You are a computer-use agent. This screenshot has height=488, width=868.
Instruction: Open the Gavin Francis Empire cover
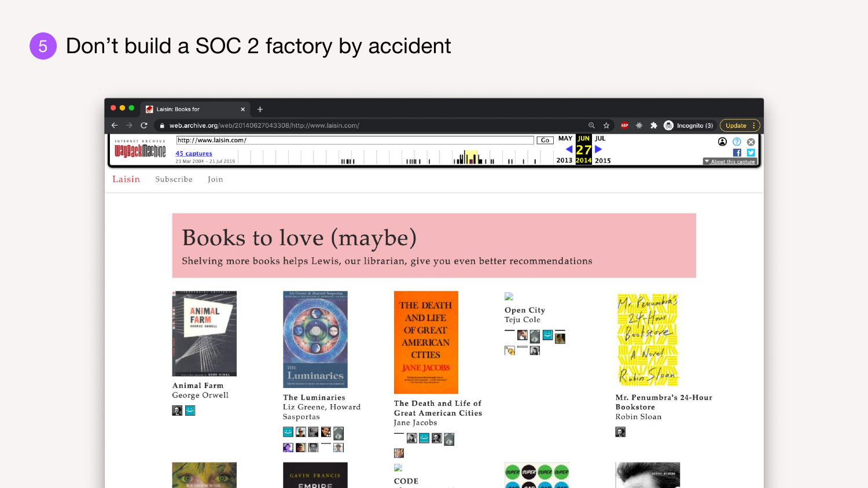tap(315, 475)
